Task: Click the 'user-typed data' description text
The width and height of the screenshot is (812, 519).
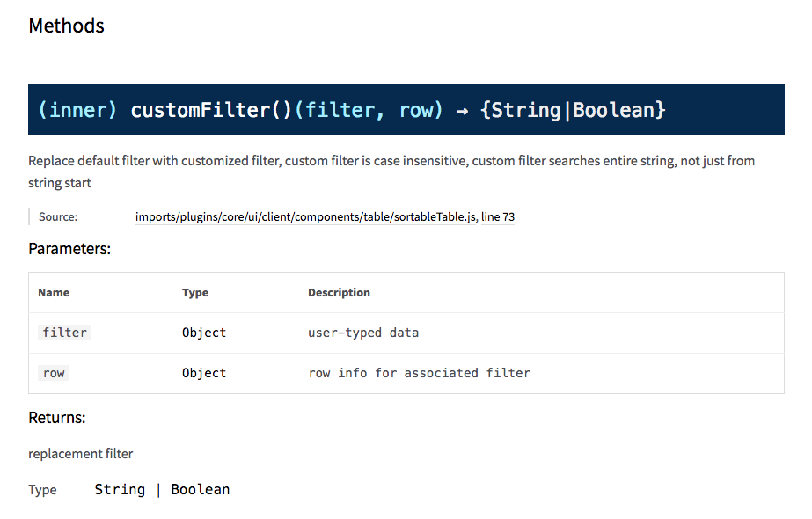Action: pyautogui.click(x=363, y=333)
